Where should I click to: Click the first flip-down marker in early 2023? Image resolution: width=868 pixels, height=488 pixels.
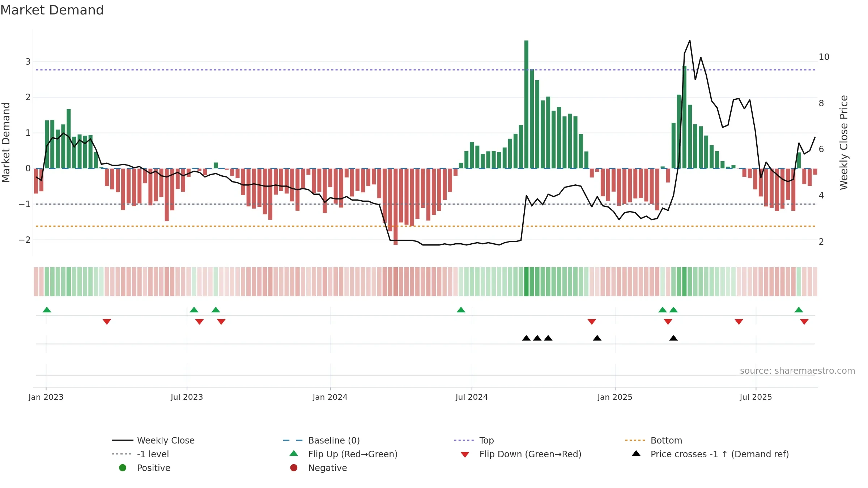pyautogui.click(x=107, y=322)
